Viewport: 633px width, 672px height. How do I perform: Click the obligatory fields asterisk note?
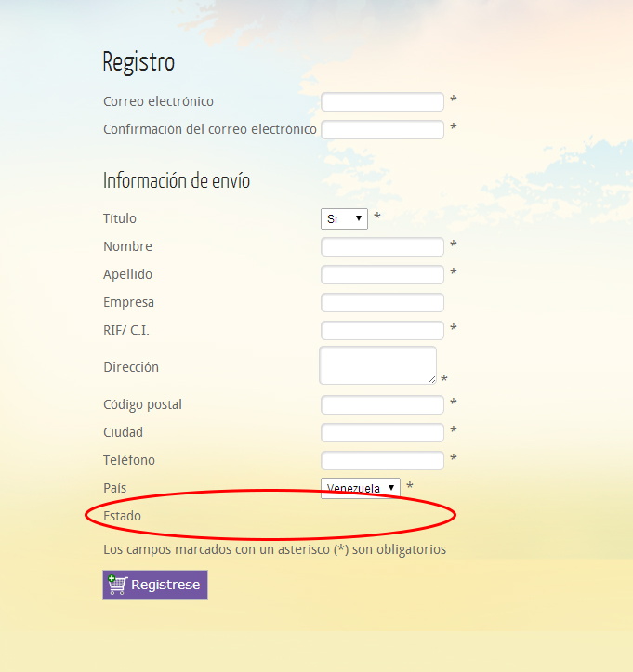tap(275, 549)
